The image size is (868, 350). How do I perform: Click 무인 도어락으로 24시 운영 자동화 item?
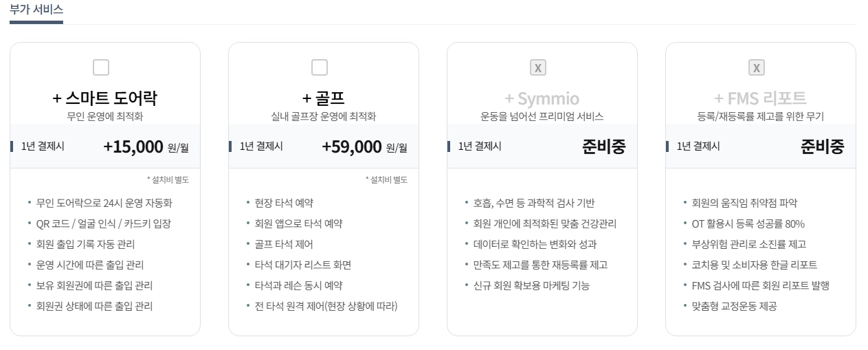104,203
